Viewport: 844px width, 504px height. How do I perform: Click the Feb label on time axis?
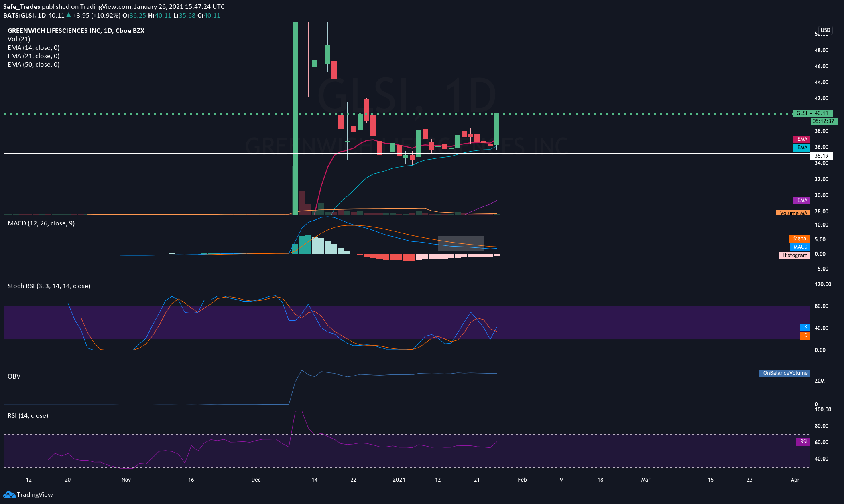522,480
